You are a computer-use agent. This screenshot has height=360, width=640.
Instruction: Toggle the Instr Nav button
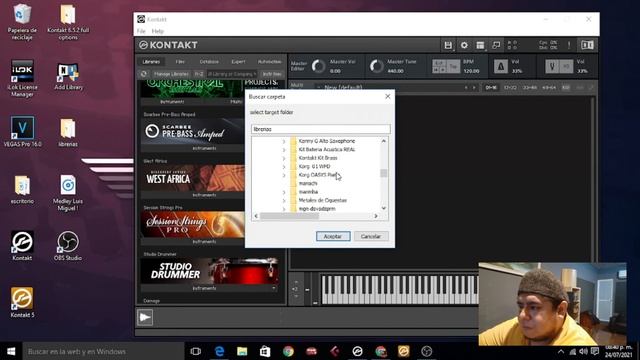[272, 74]
